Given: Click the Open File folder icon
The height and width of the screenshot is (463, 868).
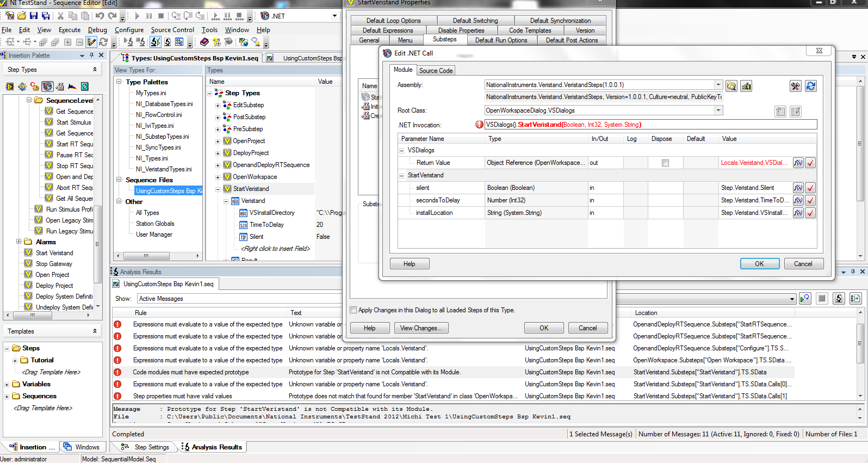Looking at the screenshot, I should pos(22,16).
